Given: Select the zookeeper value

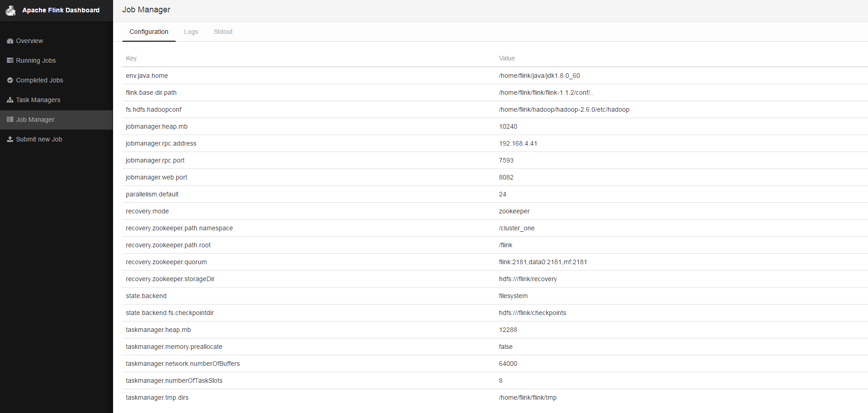Looking at the screenshot, I should pyautogui.click(x=514, y=211).
